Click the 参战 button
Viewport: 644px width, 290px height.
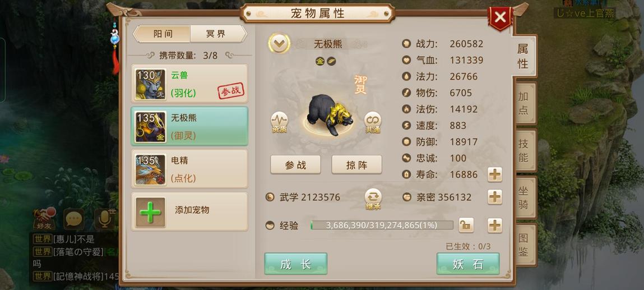click(295, 165)
